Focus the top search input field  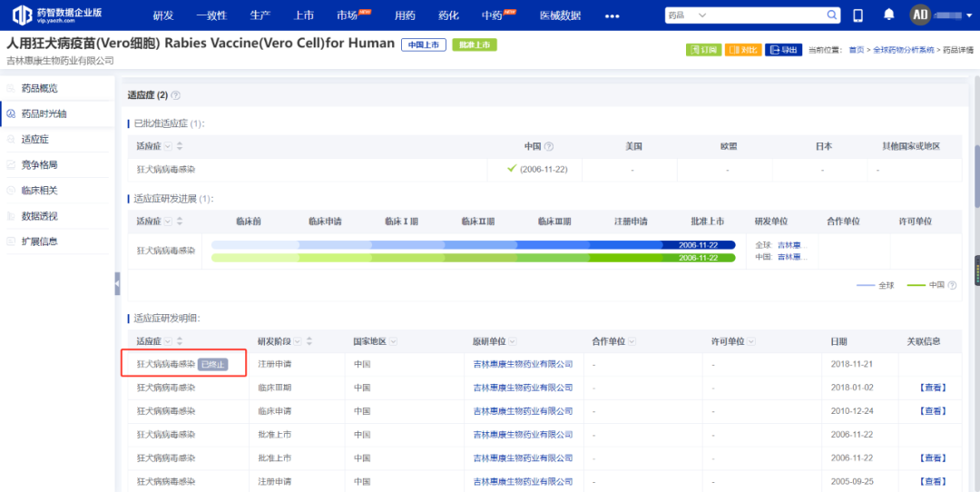766,15
